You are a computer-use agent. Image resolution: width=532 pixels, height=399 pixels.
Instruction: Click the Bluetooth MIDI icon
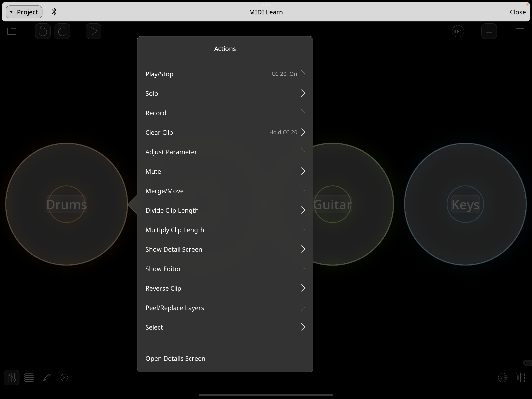click(54, 12)
